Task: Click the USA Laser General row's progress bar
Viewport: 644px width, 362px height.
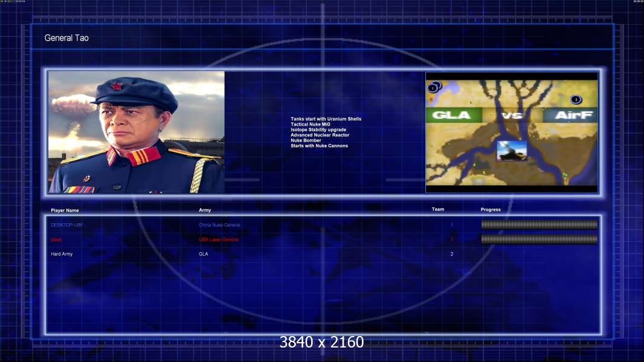Action: click(539, 239)
